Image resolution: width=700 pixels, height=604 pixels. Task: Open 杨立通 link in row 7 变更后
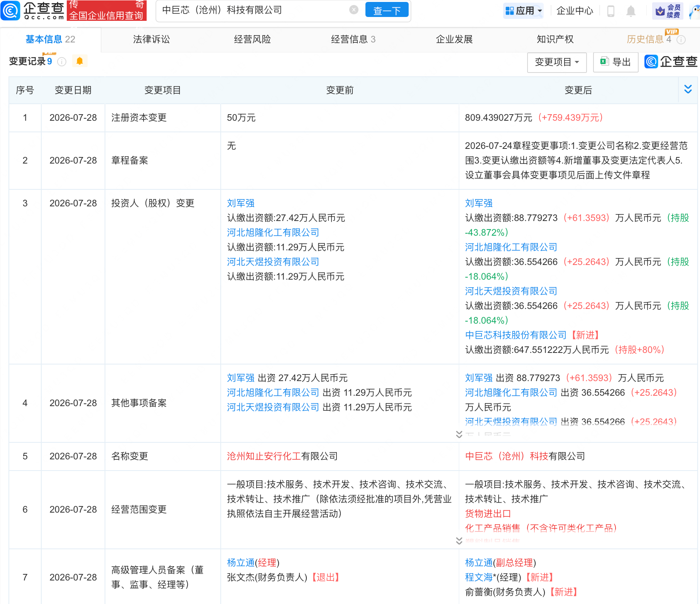pyautogui.click(x=479, y=563)
